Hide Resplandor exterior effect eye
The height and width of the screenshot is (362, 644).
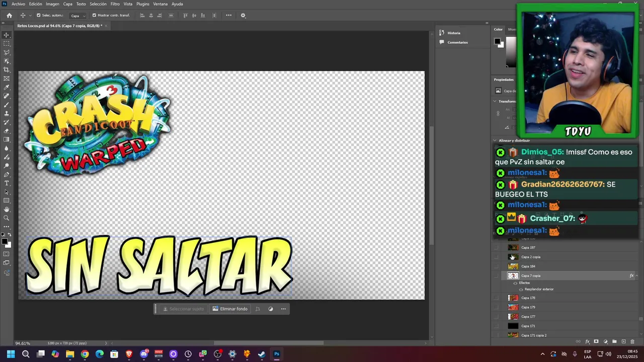pyautogui.click(x=521, y=290)
